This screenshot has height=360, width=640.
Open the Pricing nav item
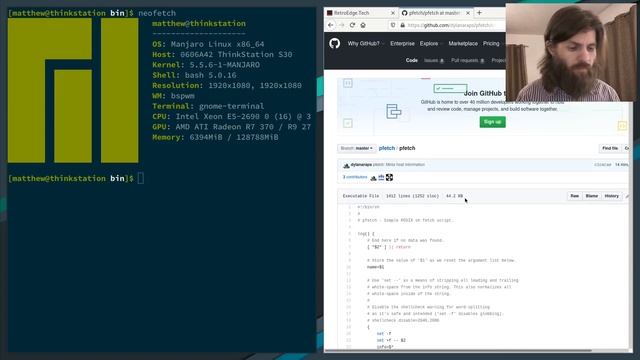coord(491,43)
